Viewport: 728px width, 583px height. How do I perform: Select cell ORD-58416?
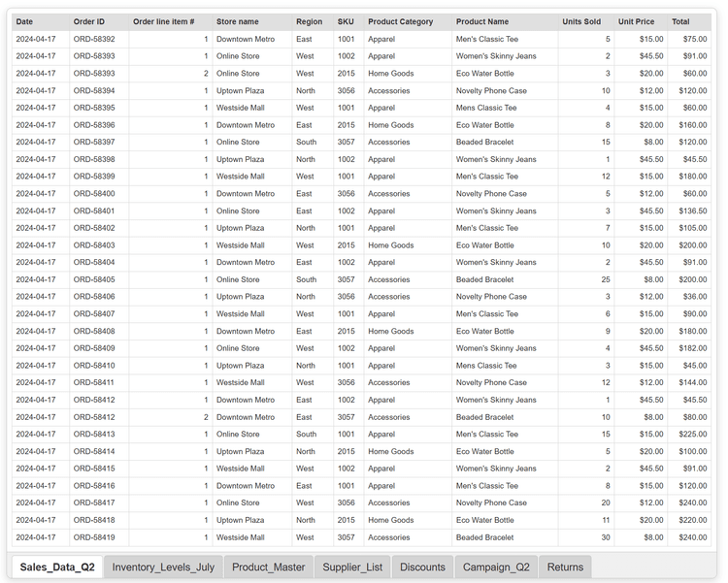99,486
